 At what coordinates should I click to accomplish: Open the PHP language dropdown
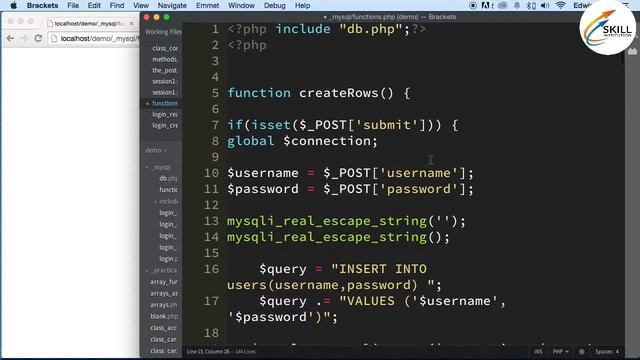[x=560, y=351]
